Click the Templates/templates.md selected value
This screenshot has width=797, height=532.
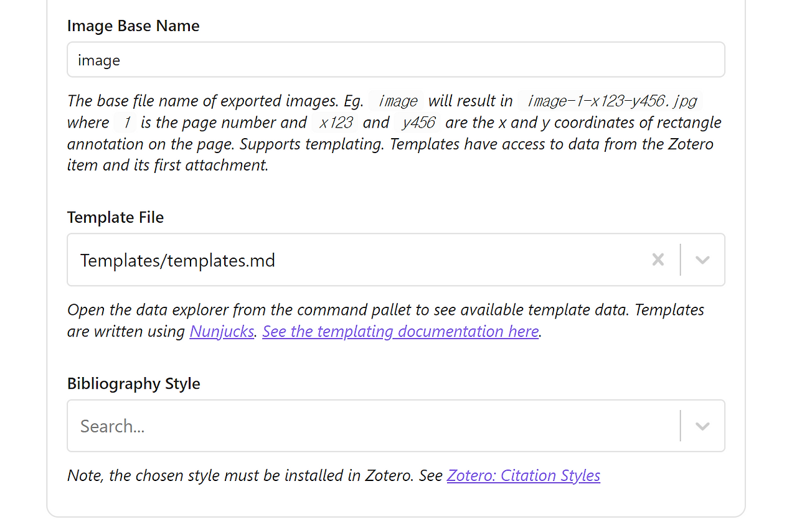(177, 260)
